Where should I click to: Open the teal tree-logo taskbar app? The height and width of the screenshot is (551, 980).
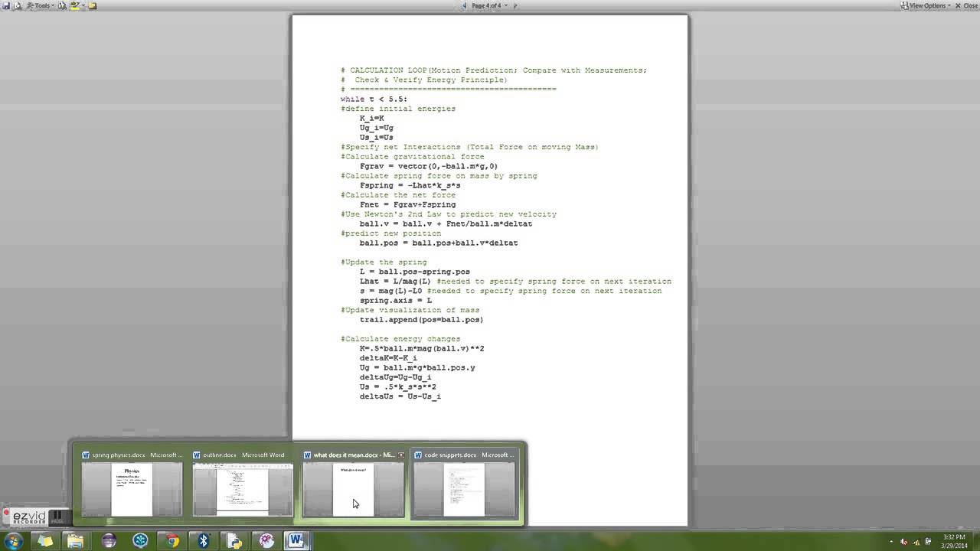(x=140, y=541)
